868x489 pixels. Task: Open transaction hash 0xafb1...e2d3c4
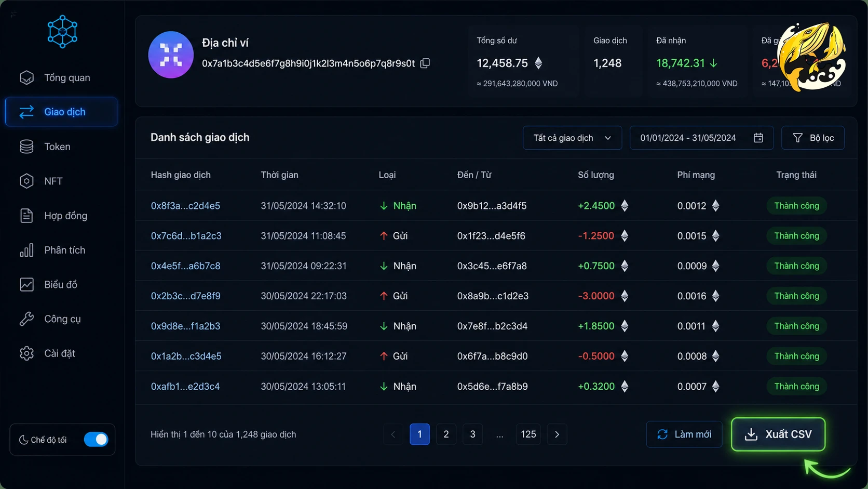(185, 387)
